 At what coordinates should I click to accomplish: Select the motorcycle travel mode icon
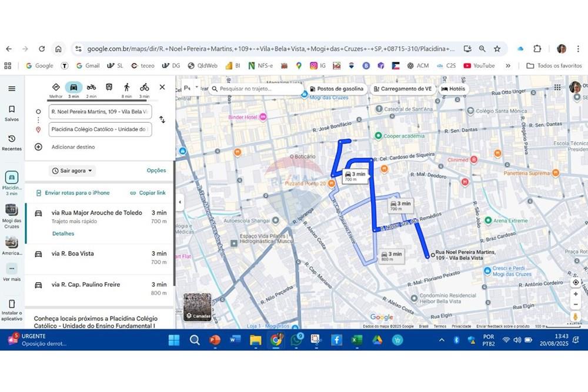(91, 88)
